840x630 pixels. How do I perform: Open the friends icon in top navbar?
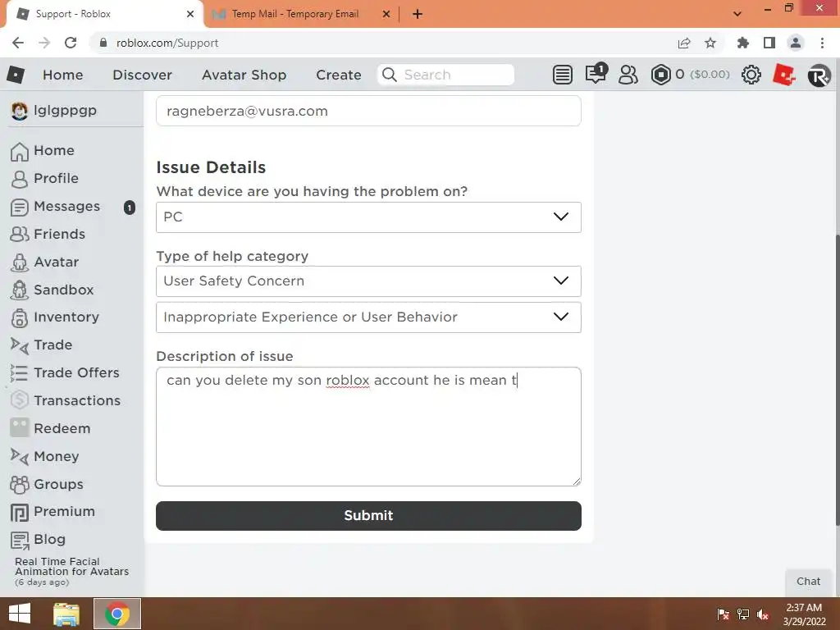(x=628, y=75)
